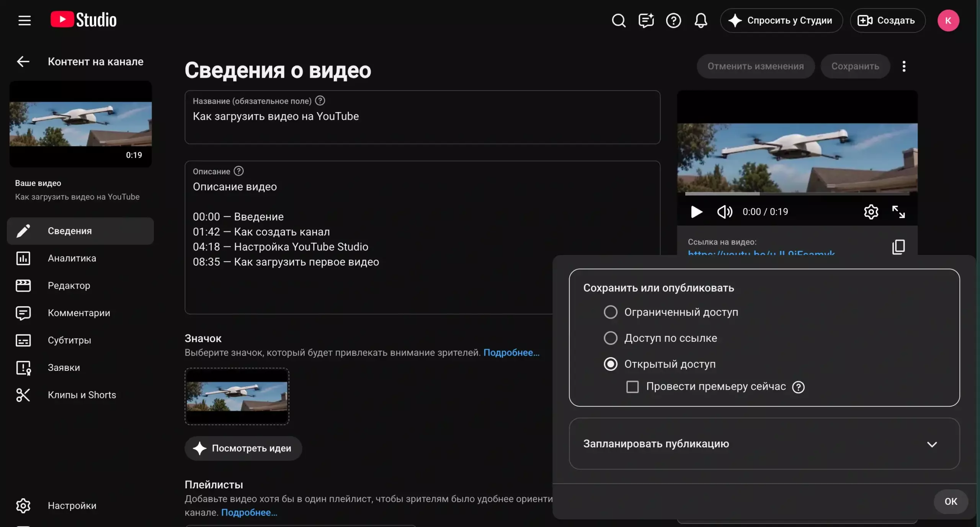The width and height of the screenshot is (980, 527).
Task: Click Посмотреть идеи button
Action: pyautogui.click(x=243, y=448)
